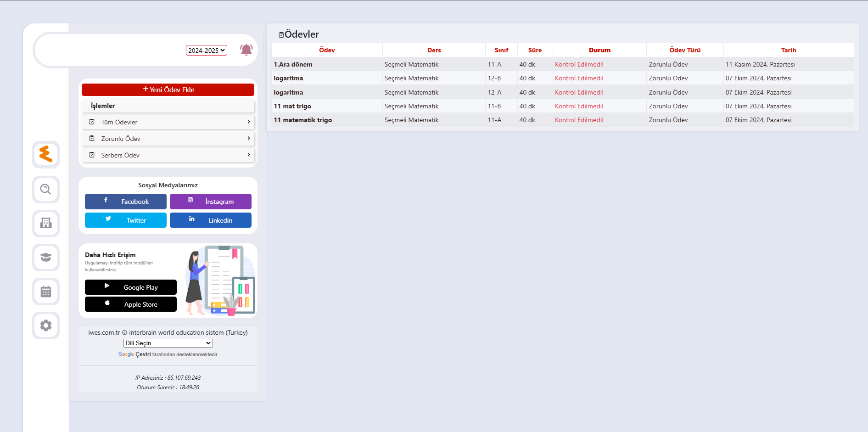This screenshot has width=868, height=432.
Task: Click the notification bell icon
Action: [246, 50]
